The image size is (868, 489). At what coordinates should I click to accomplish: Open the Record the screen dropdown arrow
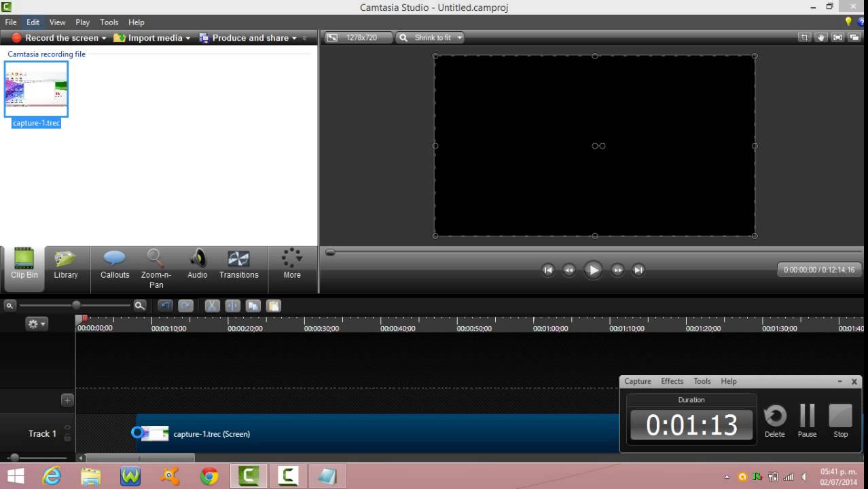[x=104, y=38]
